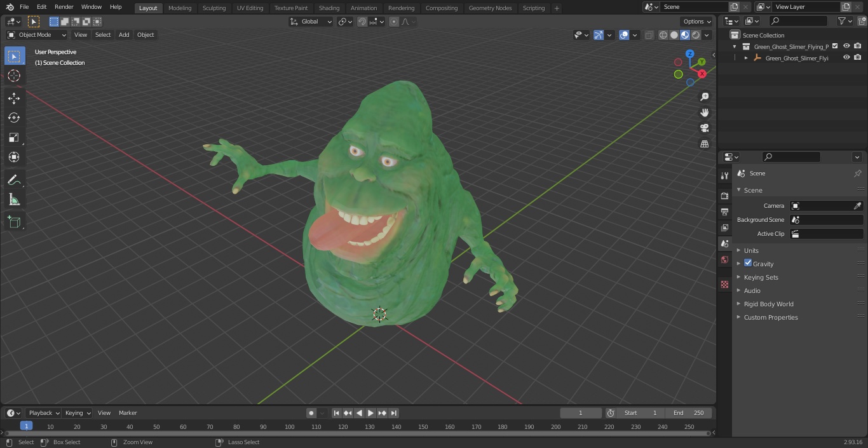Open the viewport Add menu
This screenshot has height=448, width=868.
coord(124,35)
